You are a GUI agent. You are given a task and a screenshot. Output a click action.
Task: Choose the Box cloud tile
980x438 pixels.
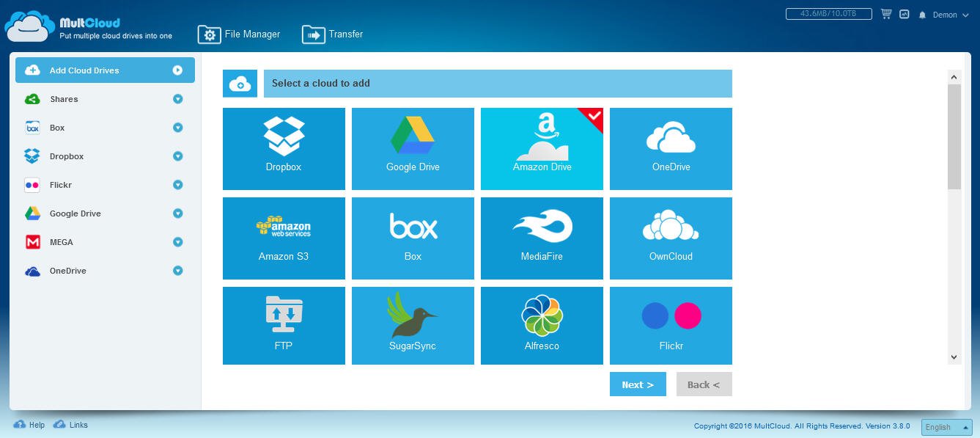413,238
